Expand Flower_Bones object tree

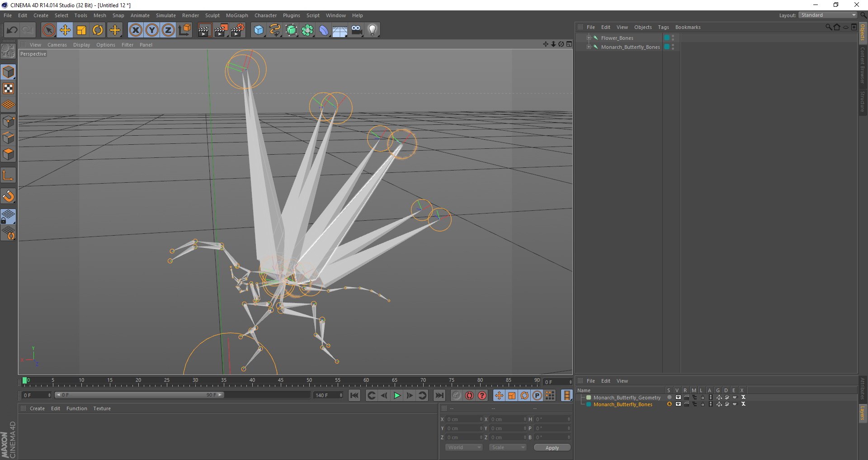[589, 38]
